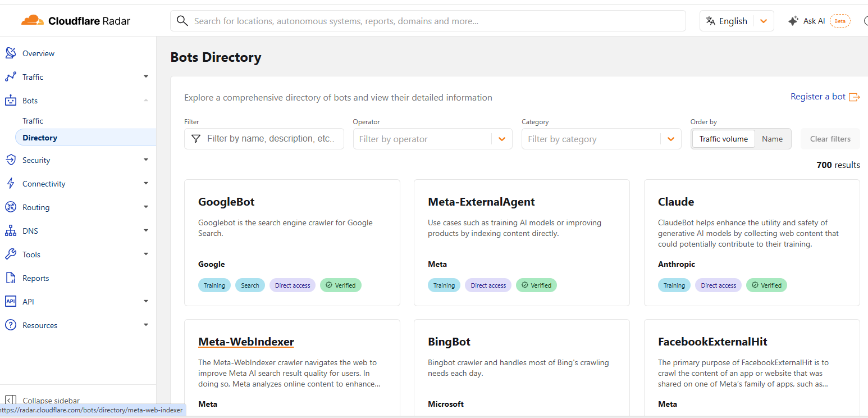Click the Overview sidebar icon
Screen dimensions: 868x418
coord(11,53)
